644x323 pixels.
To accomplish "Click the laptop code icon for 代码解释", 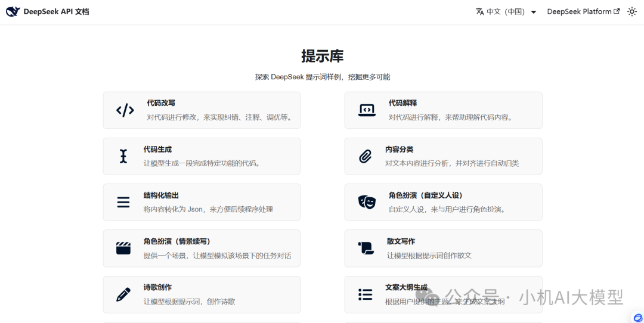I will pos(367,110).
